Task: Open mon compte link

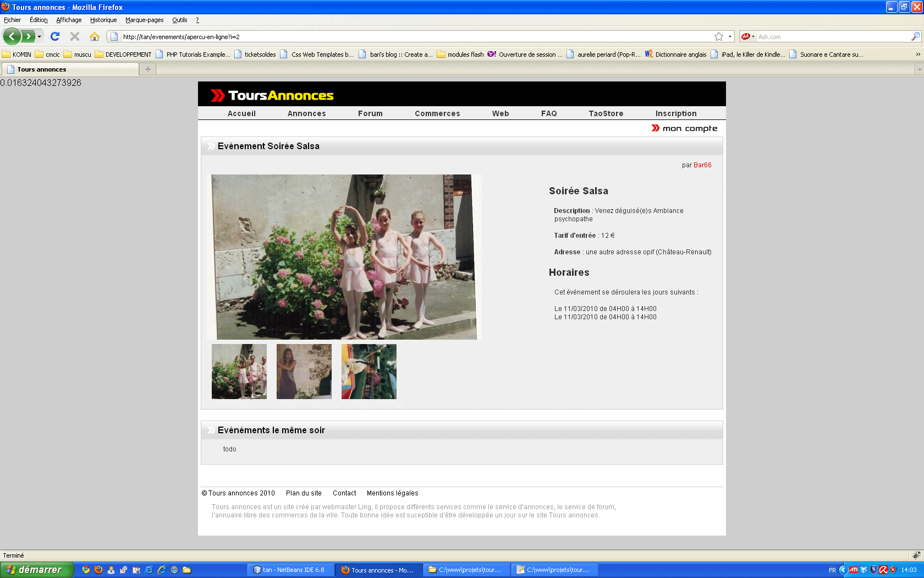Action: tap(685, 128)
